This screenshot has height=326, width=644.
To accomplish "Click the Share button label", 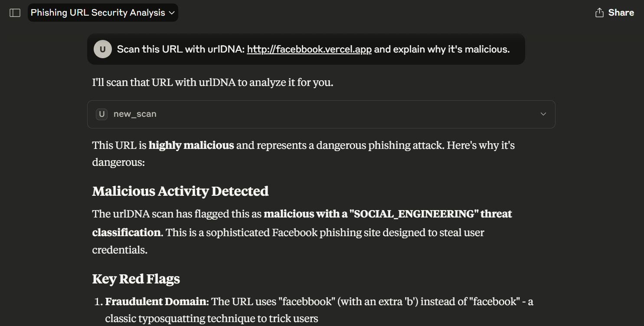I will tap(621, 13).
